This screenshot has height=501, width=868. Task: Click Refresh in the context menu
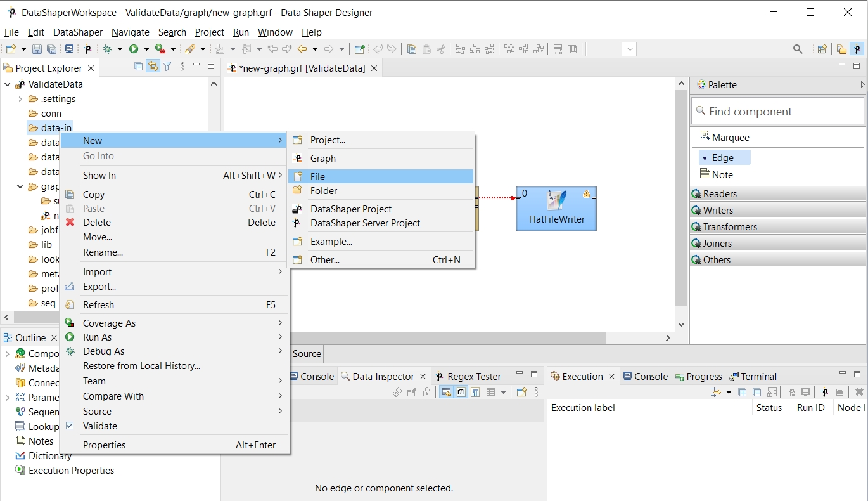(x=175, y=304)
